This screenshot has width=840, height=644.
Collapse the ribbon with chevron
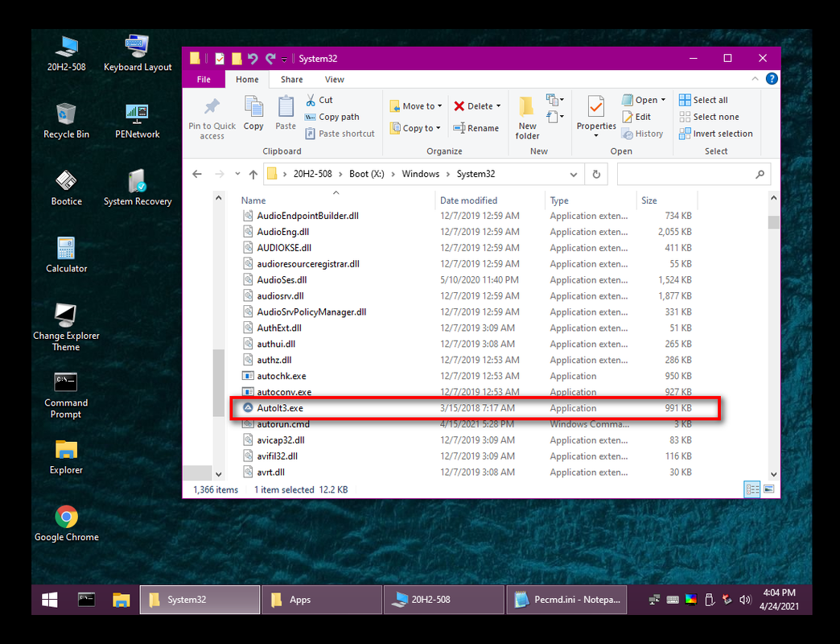[755, 79]
